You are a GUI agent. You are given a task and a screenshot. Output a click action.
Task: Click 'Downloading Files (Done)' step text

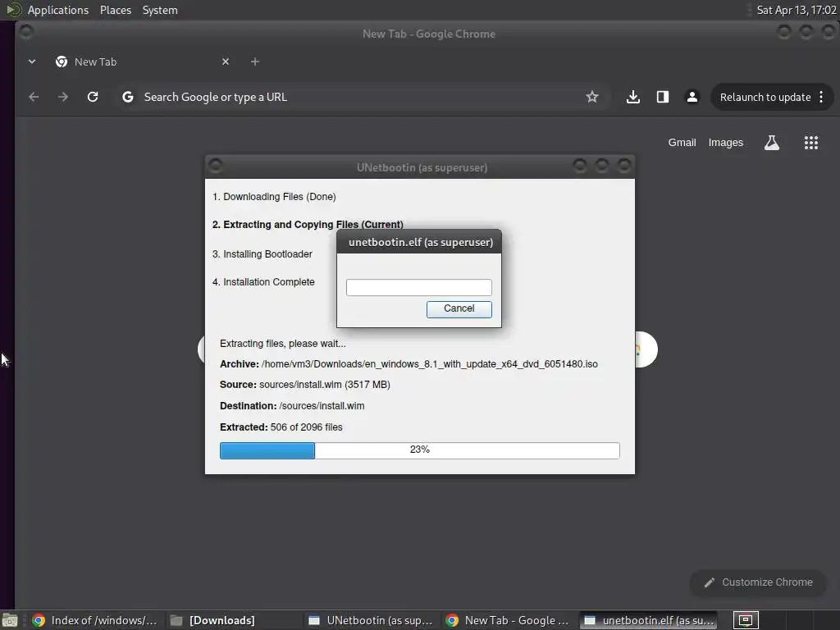pos(274,197)
